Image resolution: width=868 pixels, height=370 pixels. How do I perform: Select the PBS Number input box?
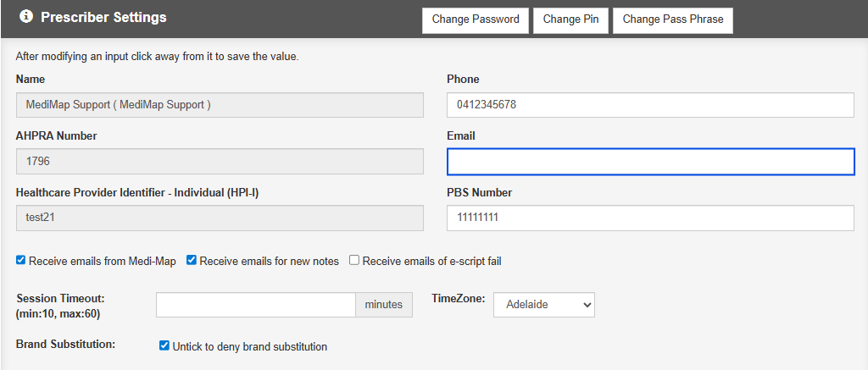tap(650, 218)
